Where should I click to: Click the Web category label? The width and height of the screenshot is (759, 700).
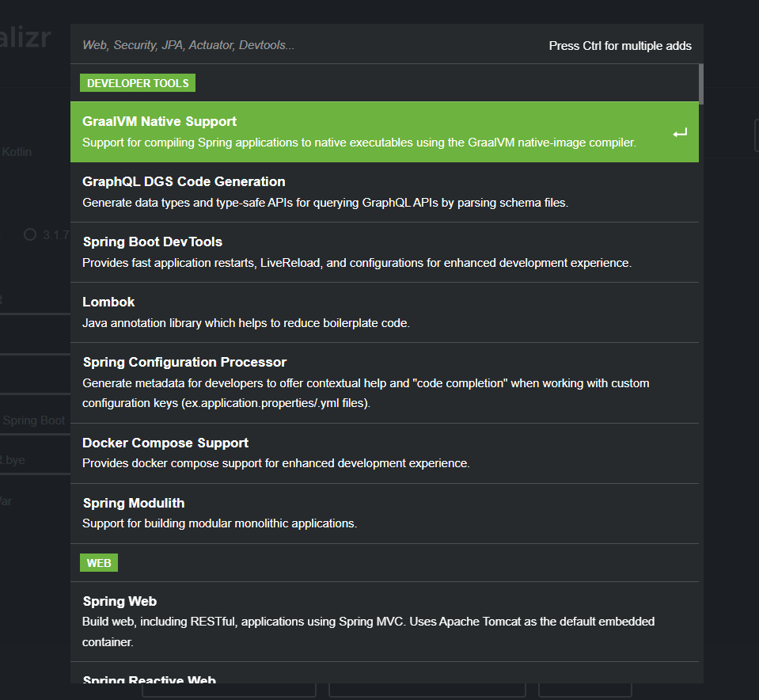pos(99,563)
